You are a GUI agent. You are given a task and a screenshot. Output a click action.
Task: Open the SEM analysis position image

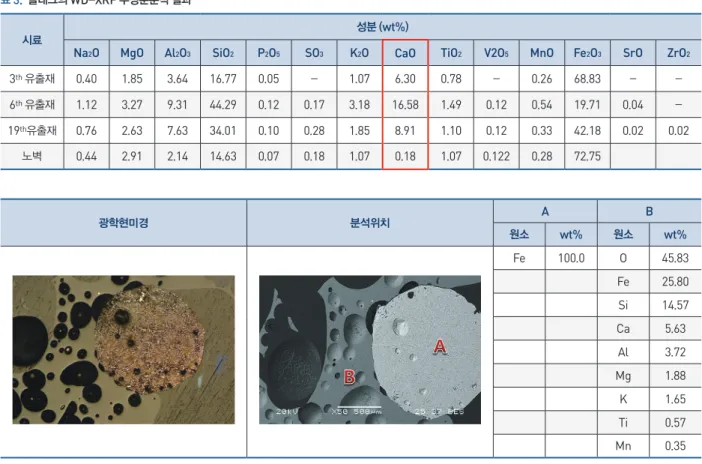click(x=370, y=350)
